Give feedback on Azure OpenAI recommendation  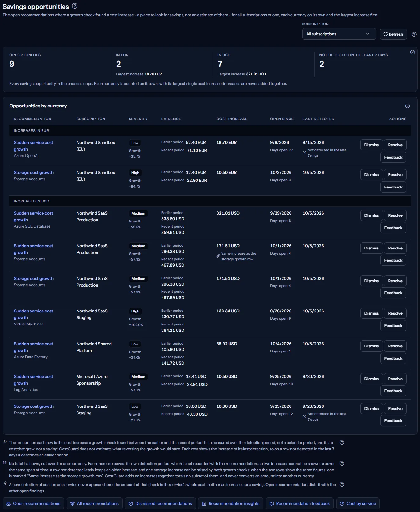coord(393,157)
